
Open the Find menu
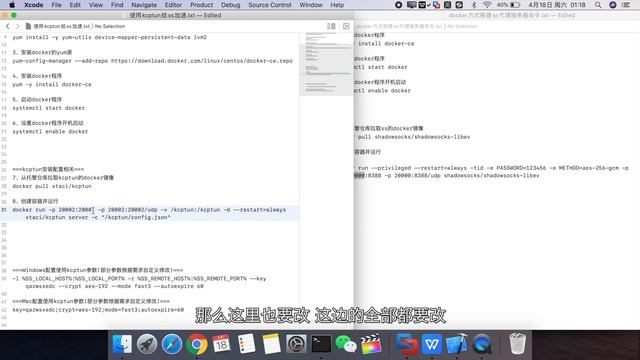click(x=117, y=5)
